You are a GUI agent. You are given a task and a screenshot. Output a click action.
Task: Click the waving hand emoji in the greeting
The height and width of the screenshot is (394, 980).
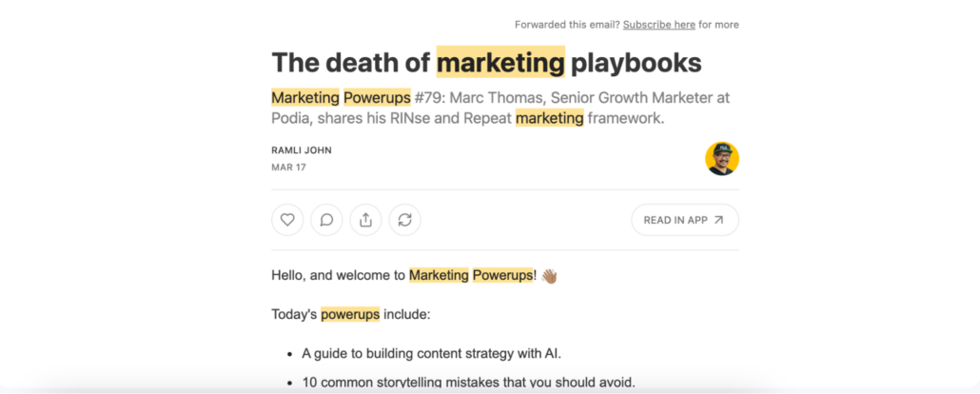[x=549, y=276]
